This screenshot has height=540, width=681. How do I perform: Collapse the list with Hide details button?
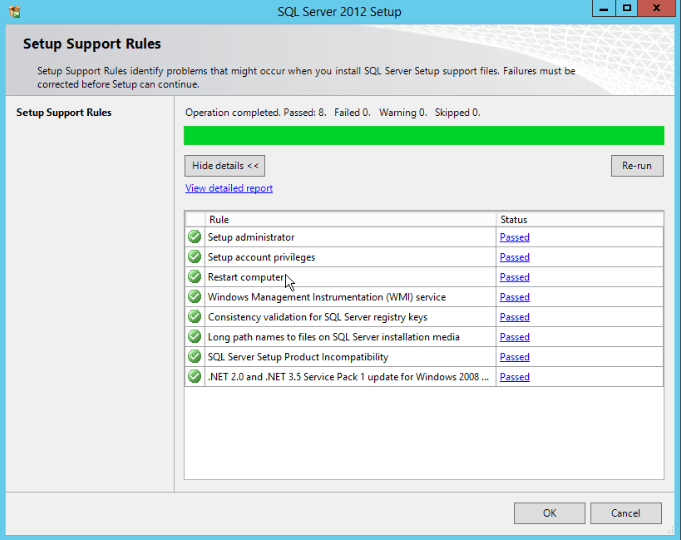225,166
